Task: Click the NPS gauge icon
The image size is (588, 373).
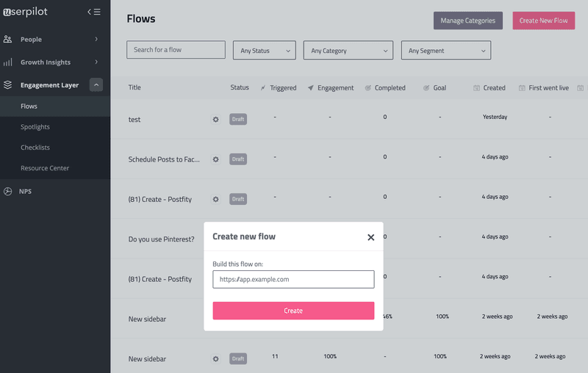Action: [7, 192]
